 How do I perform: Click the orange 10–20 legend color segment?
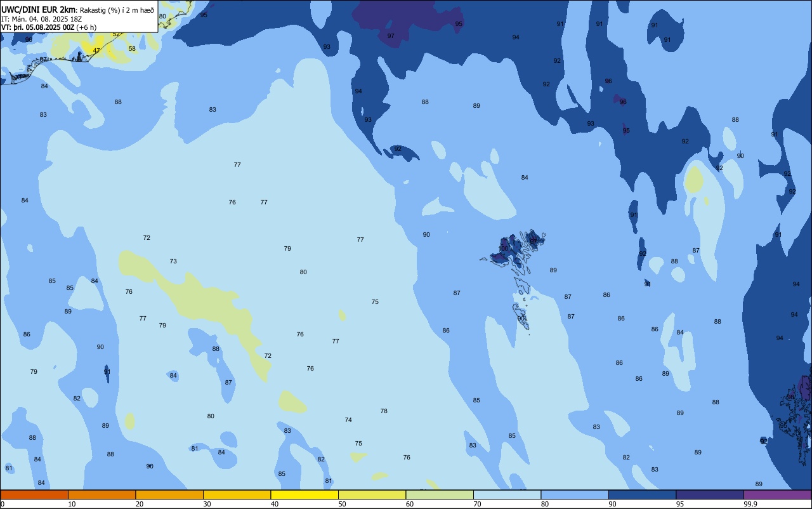pos(101,494)
